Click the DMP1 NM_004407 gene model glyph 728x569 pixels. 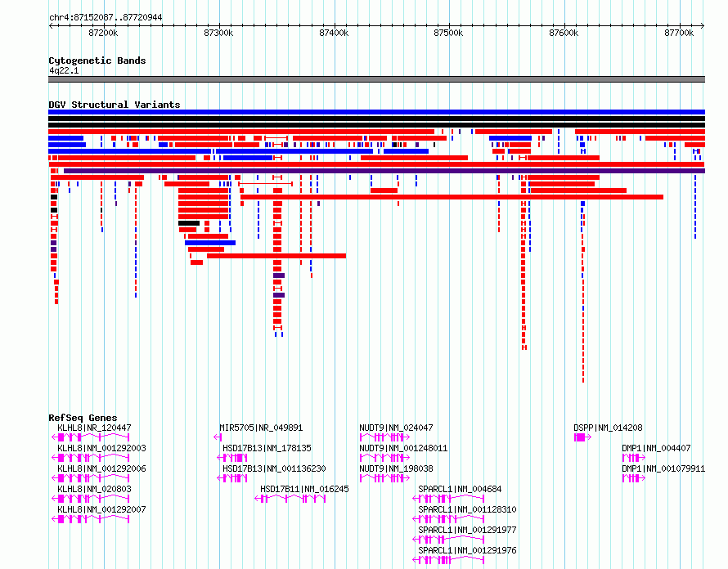[634, 458]
